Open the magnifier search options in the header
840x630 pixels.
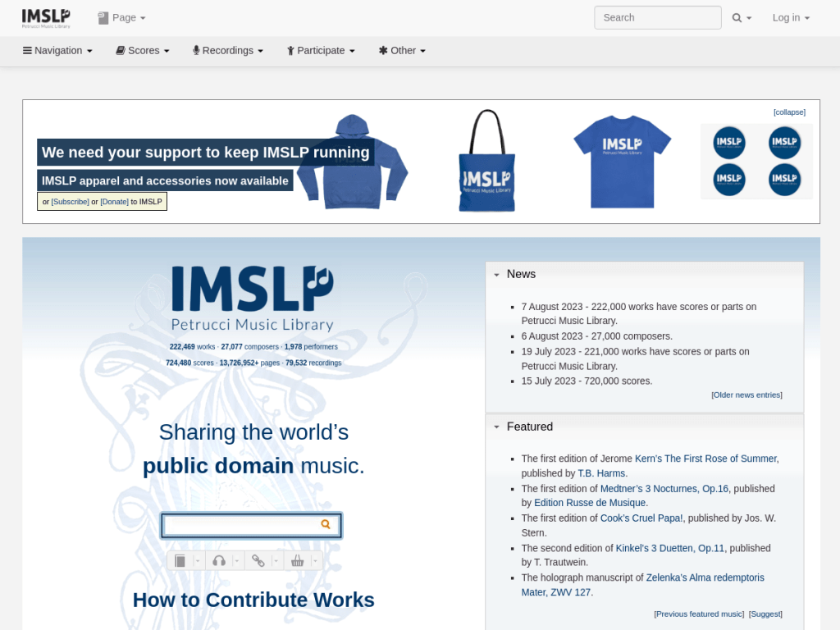pyautogui.click(x=742, y=18)
